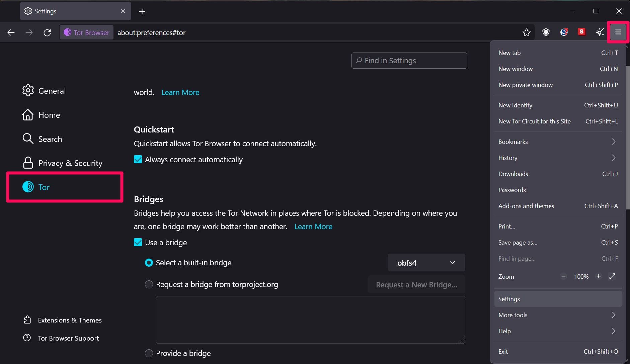630x364 pixels.
Task: Uncheck Always connect automatically
Action: coord(138,160)
